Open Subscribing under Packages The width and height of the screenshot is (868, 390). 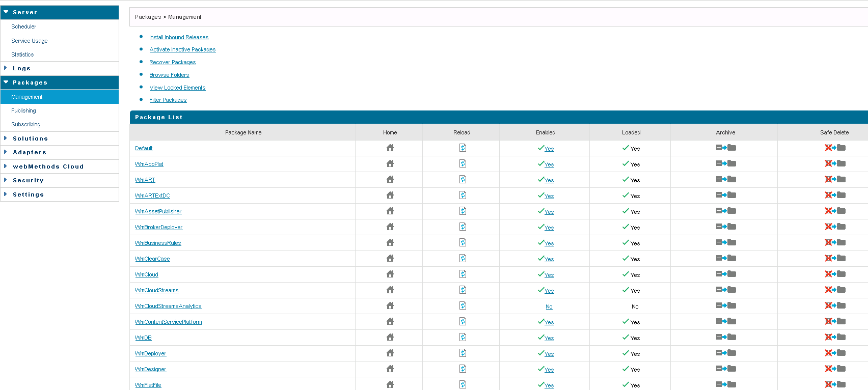pos(26,124)
